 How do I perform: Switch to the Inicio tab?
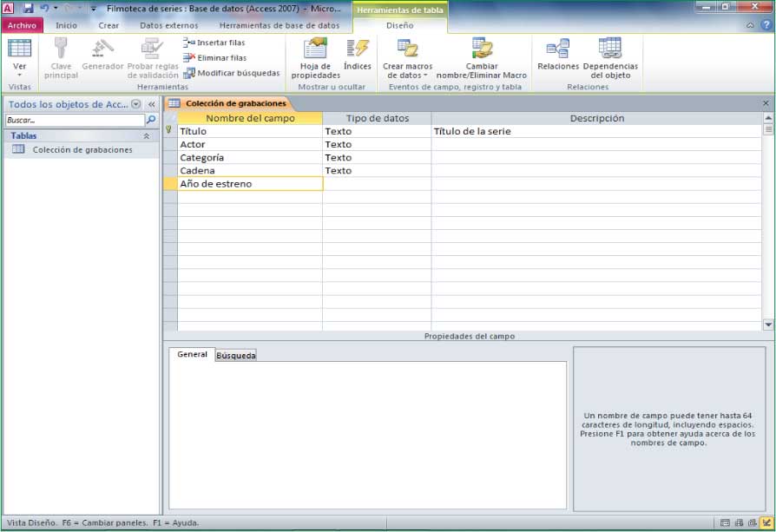click(66, 25)
